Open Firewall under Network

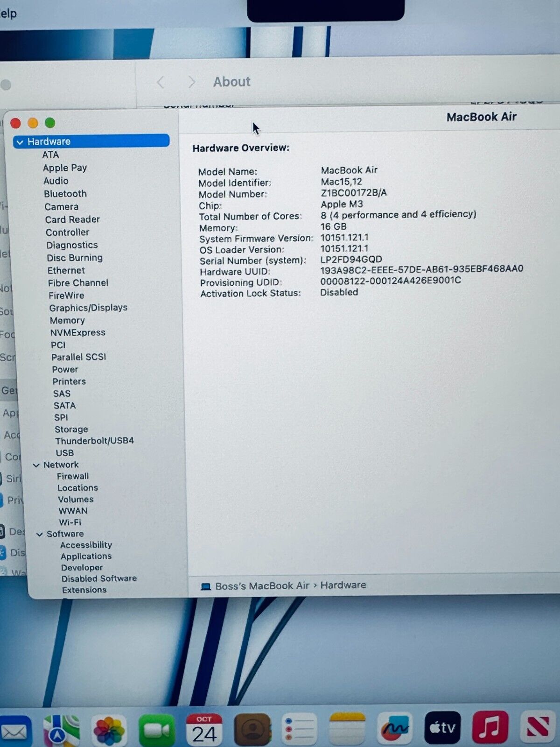pyautogui.click(x=73, y=476)
